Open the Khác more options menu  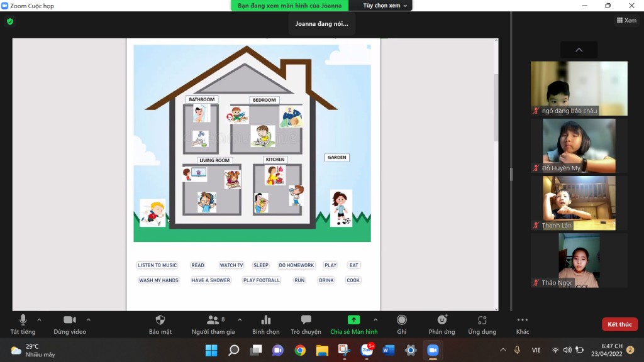point(522,320)
